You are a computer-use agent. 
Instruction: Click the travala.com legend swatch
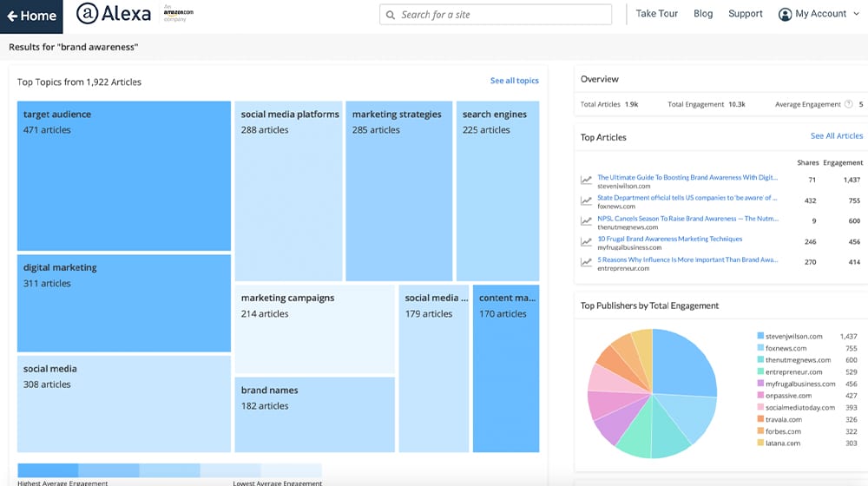pos(760,419)
